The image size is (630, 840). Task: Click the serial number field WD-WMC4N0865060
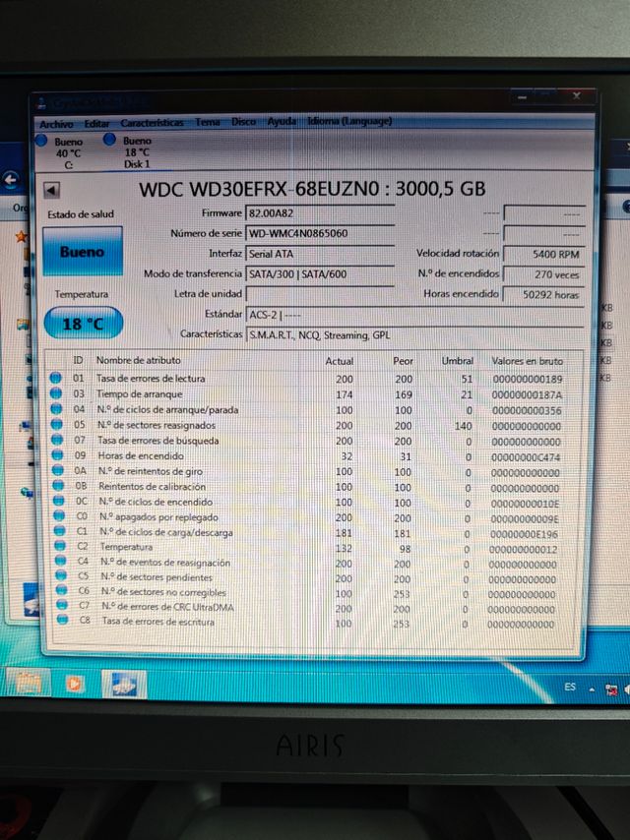coord(320,233)
